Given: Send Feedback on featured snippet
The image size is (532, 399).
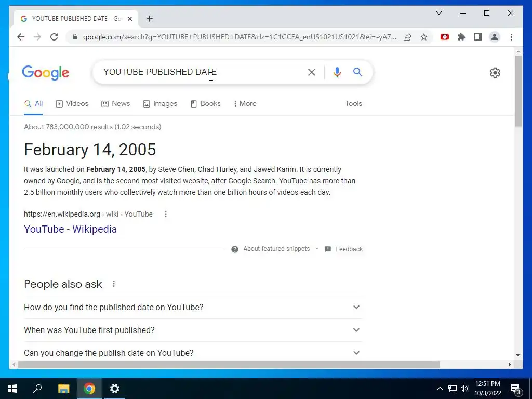Looking at the screenshot, I should click(344, 249).
